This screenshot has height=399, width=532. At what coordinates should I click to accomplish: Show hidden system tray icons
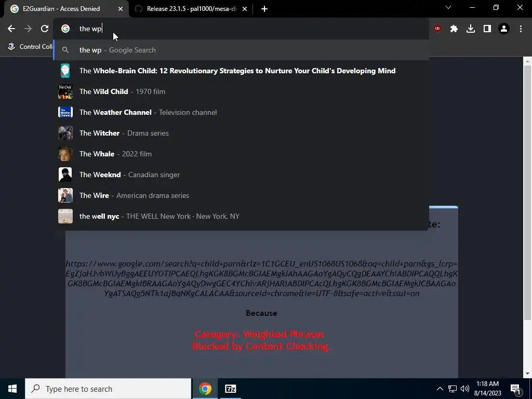coord(440,389)
